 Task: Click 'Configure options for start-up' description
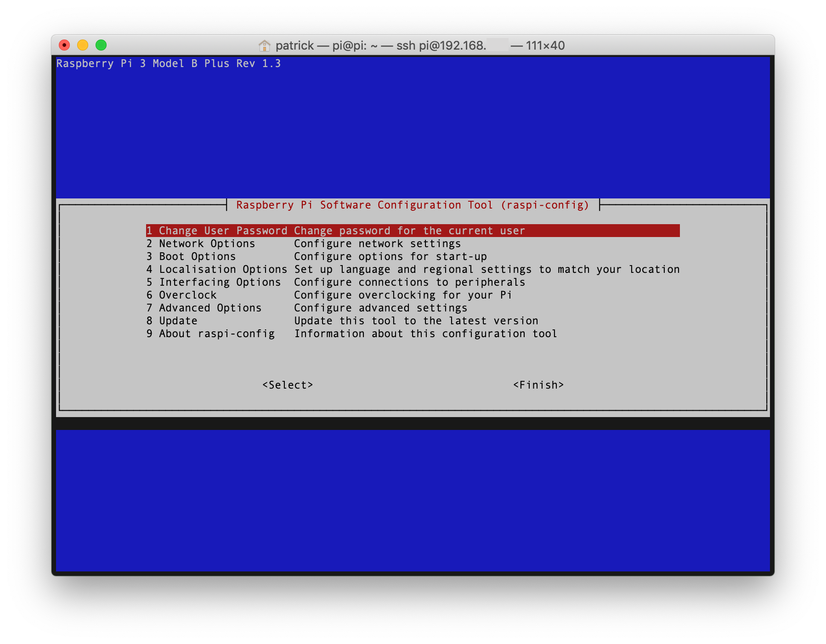coord(390,256)
